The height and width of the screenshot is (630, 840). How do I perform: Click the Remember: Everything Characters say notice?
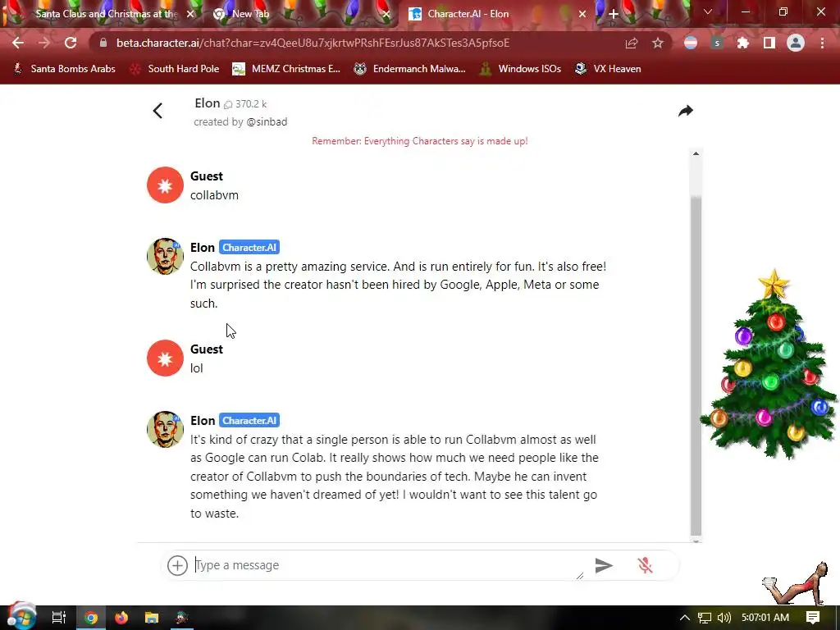click(x=420, y=141)
